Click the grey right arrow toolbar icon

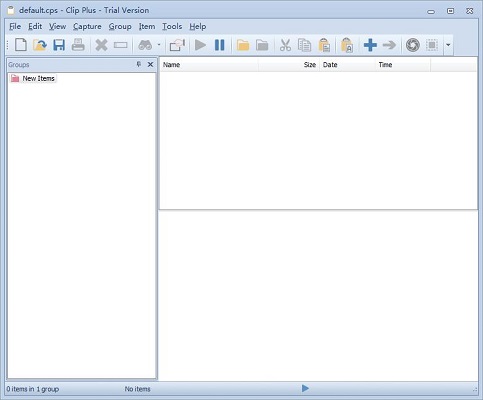(x=389, y=45)
